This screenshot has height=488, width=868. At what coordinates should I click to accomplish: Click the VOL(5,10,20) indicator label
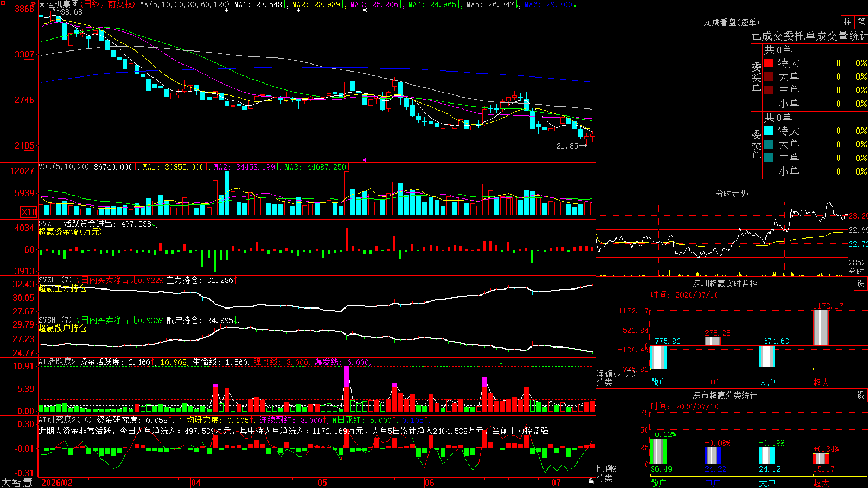pyautogui.click(x=64, y=167)
